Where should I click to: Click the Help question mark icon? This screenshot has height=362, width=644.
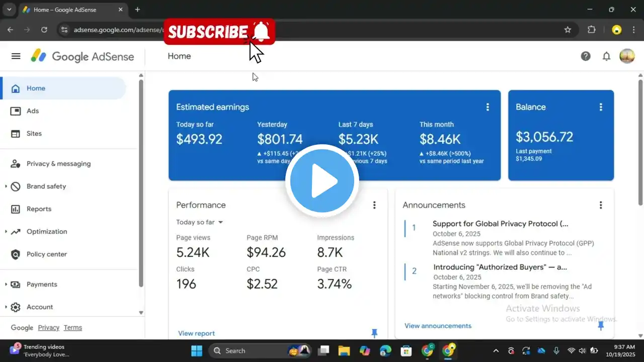point(586,56)
